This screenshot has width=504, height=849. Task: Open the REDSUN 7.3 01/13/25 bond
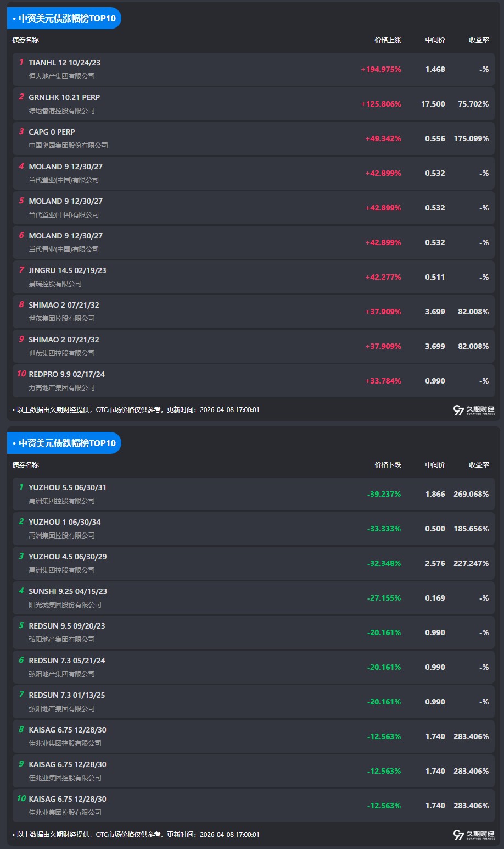pyautogui.click(x=66, y=695)
